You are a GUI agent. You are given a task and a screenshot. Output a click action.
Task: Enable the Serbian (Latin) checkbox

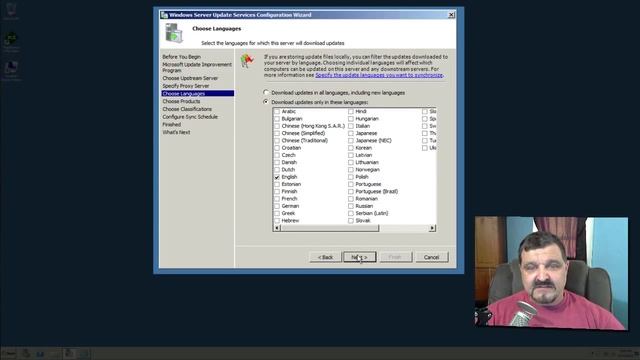pos(351,213)
